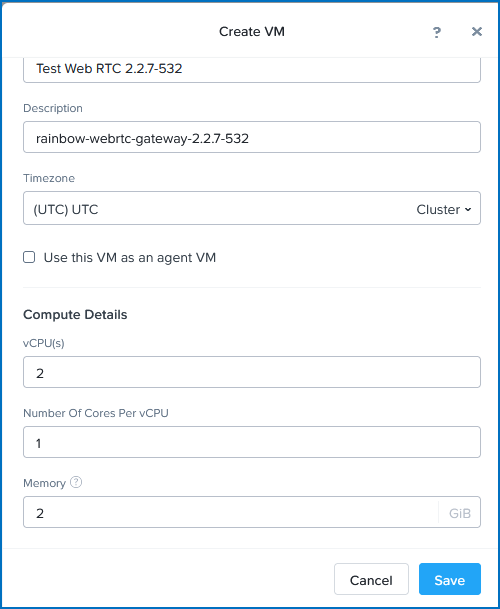The width and height of the screenshot is (500, 609).
Task: Close the Create VM dialog
Action: 477,31
